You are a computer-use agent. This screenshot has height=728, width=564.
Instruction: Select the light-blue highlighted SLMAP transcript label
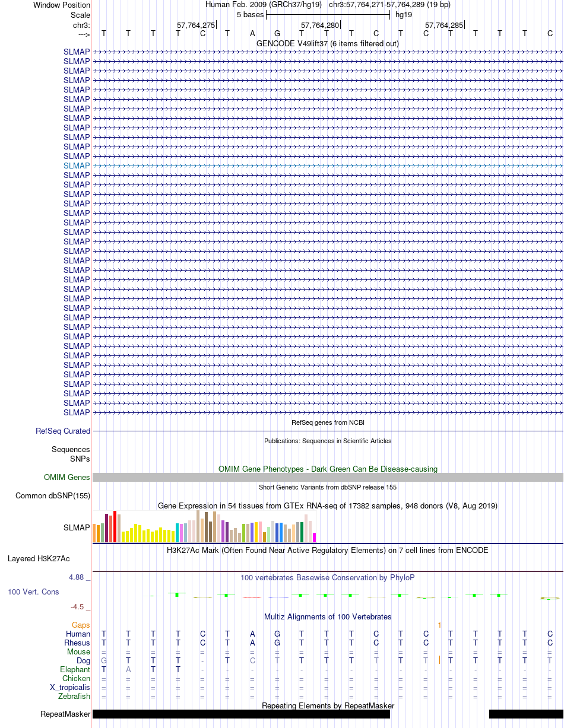point(77,166)
